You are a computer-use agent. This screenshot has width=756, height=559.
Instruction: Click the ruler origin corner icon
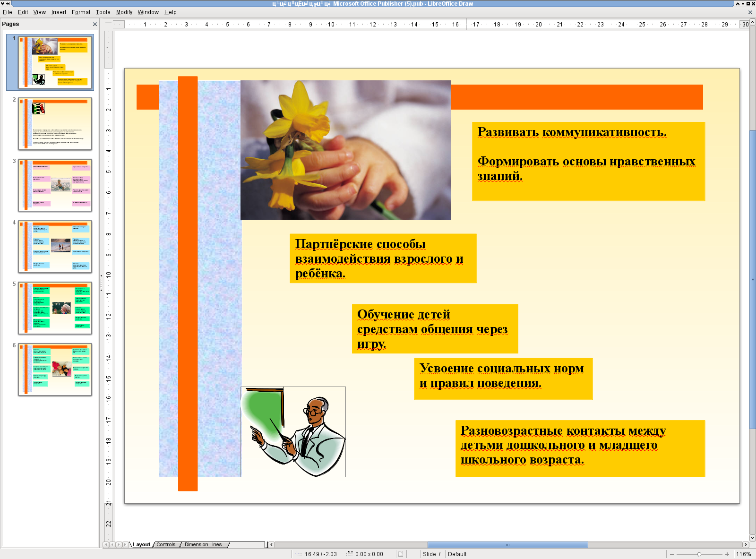click(x=108, y=24)
